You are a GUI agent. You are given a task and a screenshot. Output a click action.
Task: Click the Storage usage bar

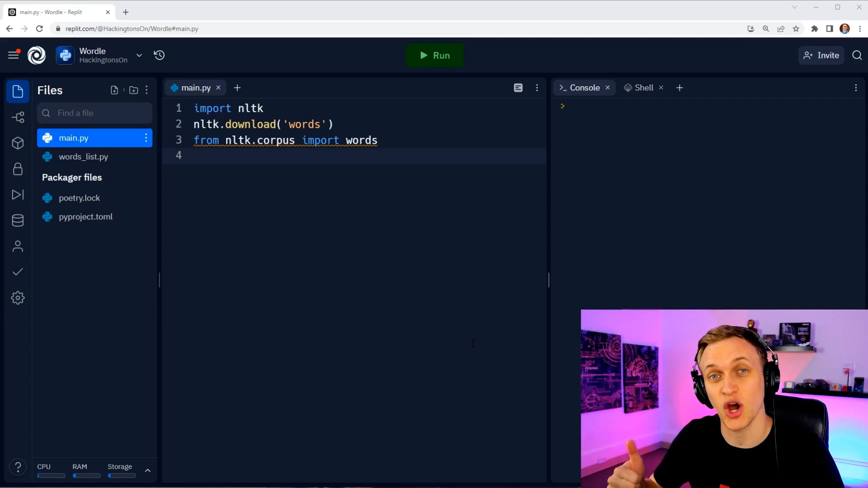[x=122, y=475]
